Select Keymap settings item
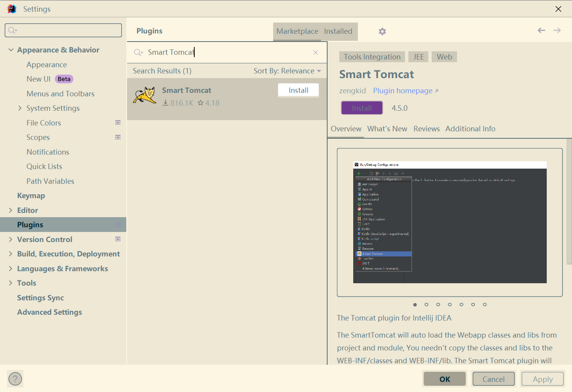Image resolution: width=572 pixels, height=392 pixels. click(31, 195)
